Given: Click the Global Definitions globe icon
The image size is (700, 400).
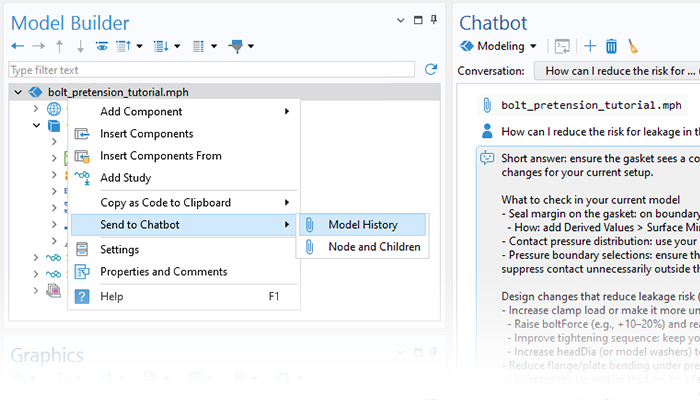Looking at the screenshot, I should (54, 108).
